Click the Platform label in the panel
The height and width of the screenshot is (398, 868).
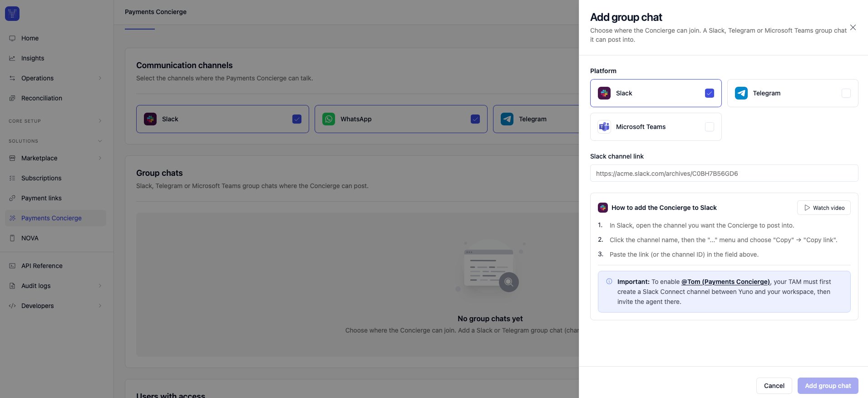coord(603,71)
